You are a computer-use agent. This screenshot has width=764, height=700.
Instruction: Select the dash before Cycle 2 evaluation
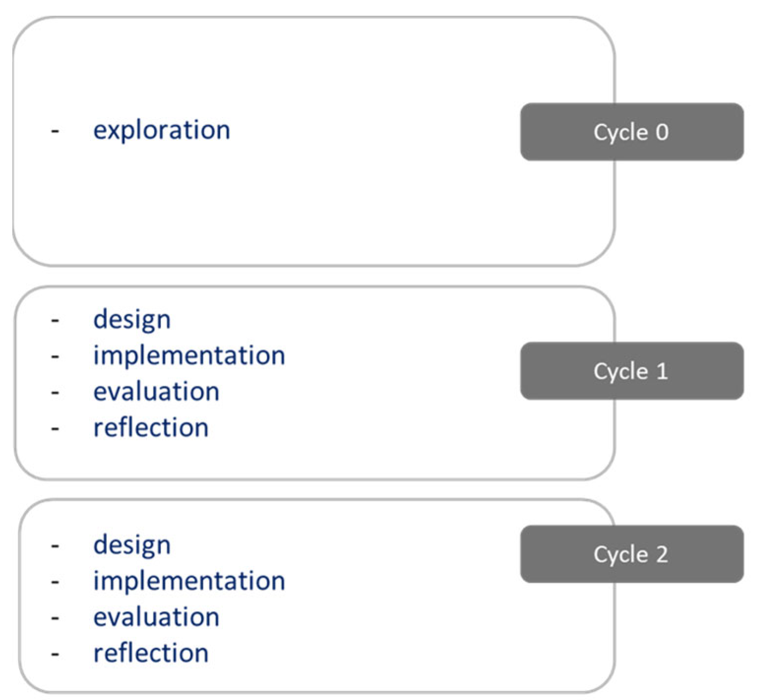point(55,618)
